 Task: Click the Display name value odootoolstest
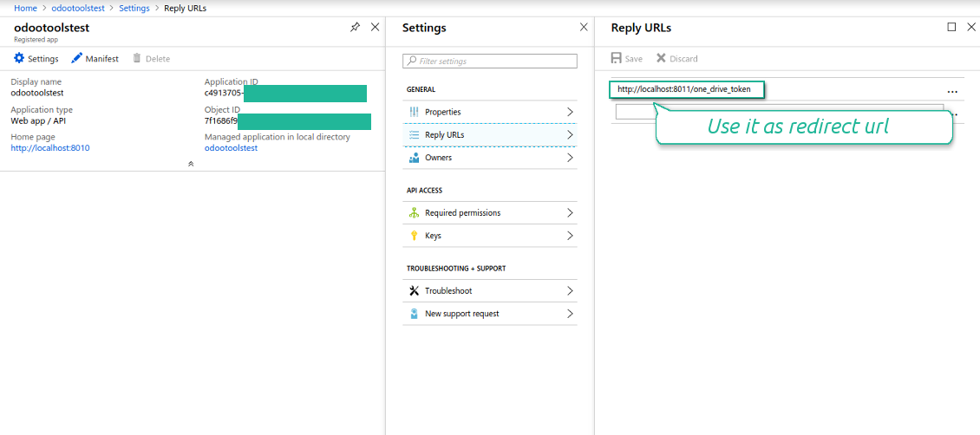tap(37, 93)
